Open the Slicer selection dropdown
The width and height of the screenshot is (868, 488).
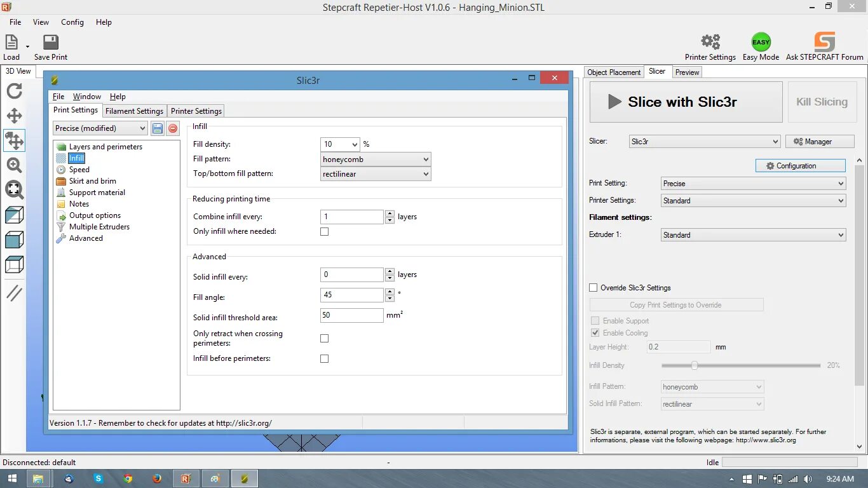(705, 142)
